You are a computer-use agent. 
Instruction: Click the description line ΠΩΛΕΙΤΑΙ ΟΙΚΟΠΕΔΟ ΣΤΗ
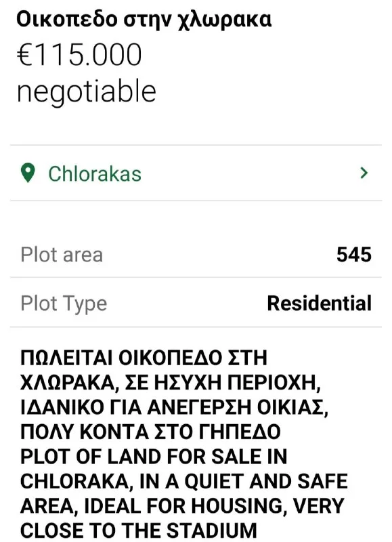[144, 358]
